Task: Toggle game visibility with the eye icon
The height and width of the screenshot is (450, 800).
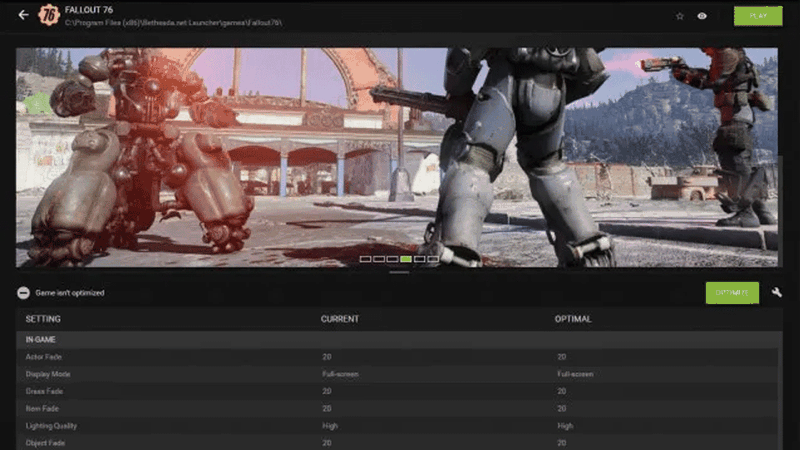Action: tap(702, 16)
